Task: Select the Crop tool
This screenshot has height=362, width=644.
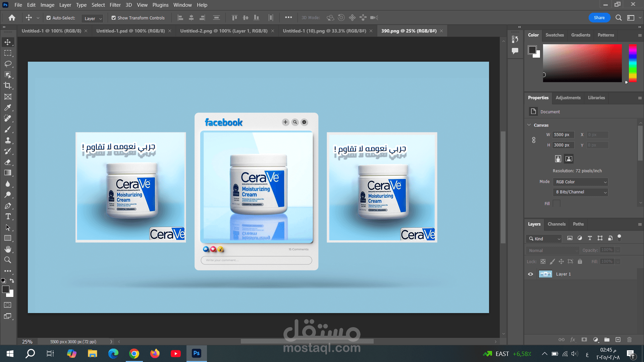Action: click(x=8, y=85)
